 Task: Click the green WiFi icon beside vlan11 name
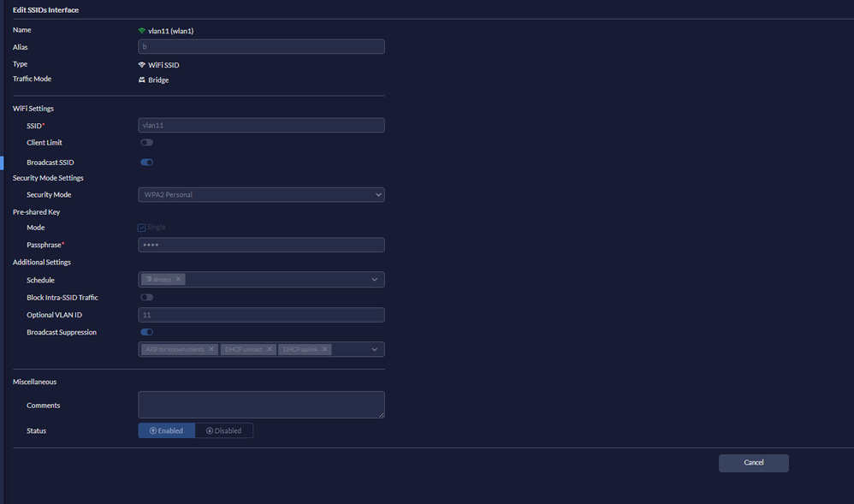[x=141, y=31]
